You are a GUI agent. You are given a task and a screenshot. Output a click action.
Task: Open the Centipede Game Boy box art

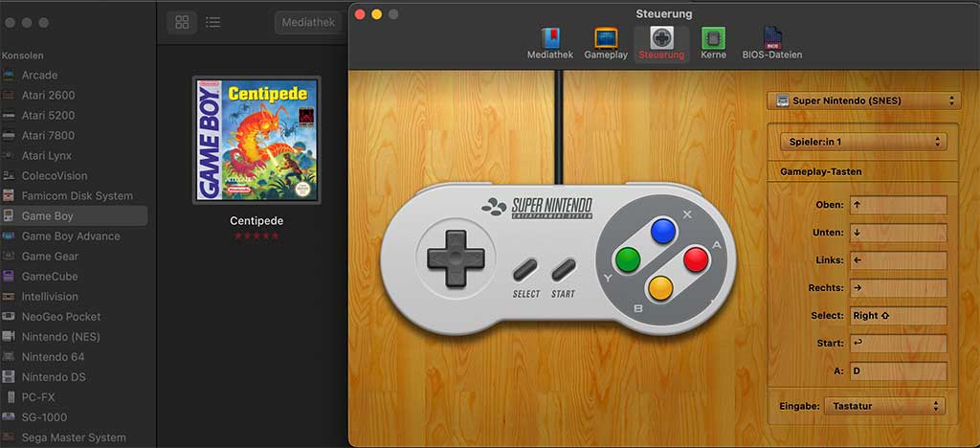tap(256, 140)
